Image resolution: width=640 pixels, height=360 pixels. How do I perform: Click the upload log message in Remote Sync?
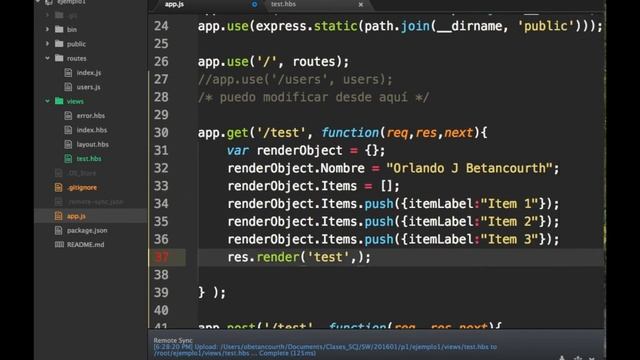(325, 350)
